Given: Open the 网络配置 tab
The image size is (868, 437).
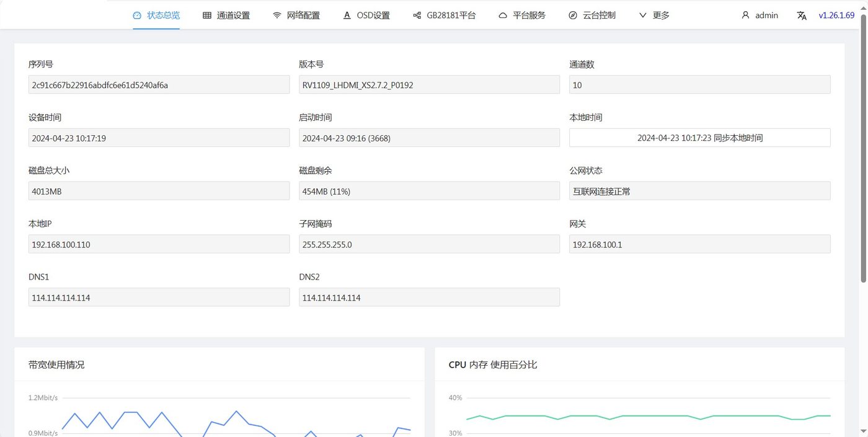Looking at the screenshot, I should point(296,15).
